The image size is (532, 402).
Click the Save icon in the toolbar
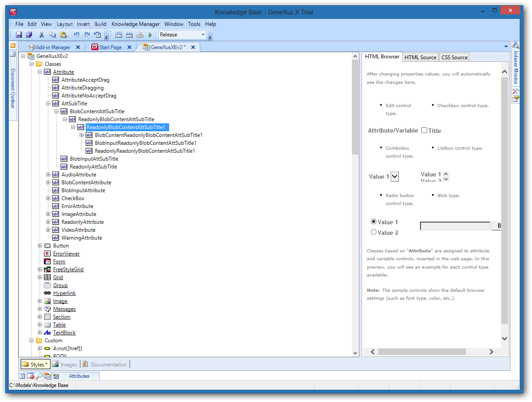[x=19, y=35]
